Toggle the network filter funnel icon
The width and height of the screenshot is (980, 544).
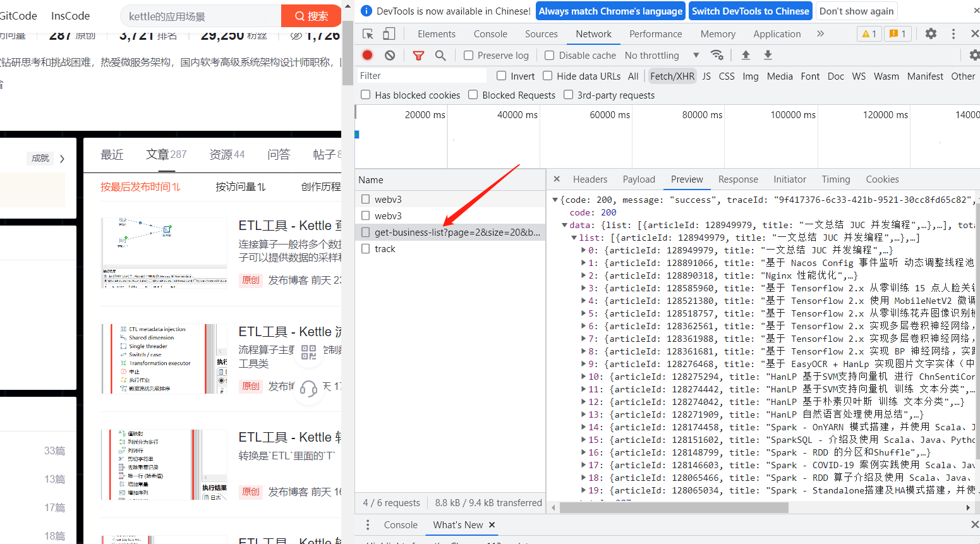tap(418, 56)
